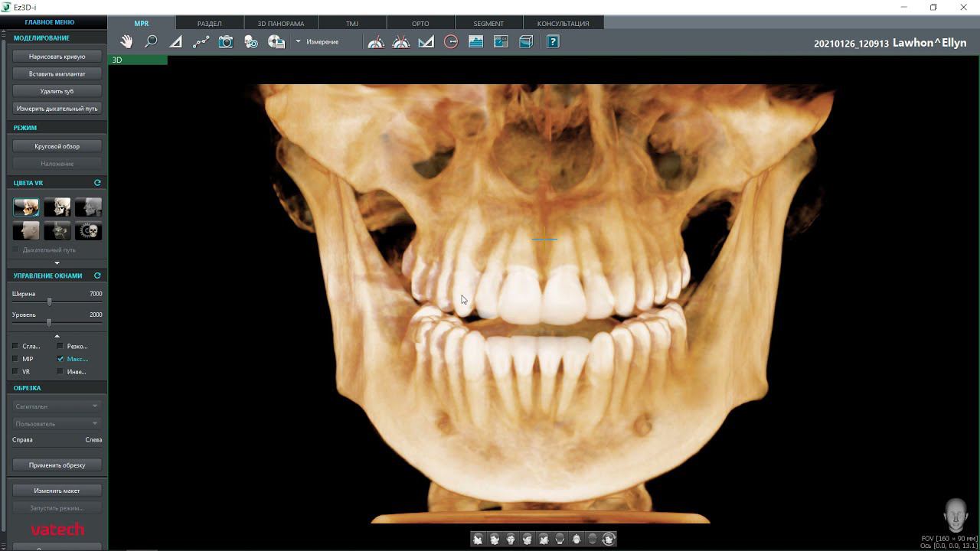Click the camera screenshot capture icon

point(225,42)
